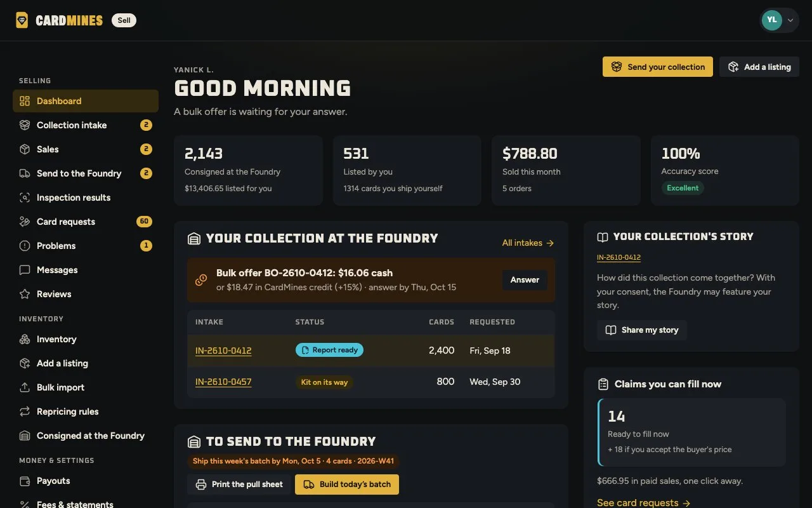Open the YL account dropdown
Viewport: 812px width, 508px height.
point(780,20)
